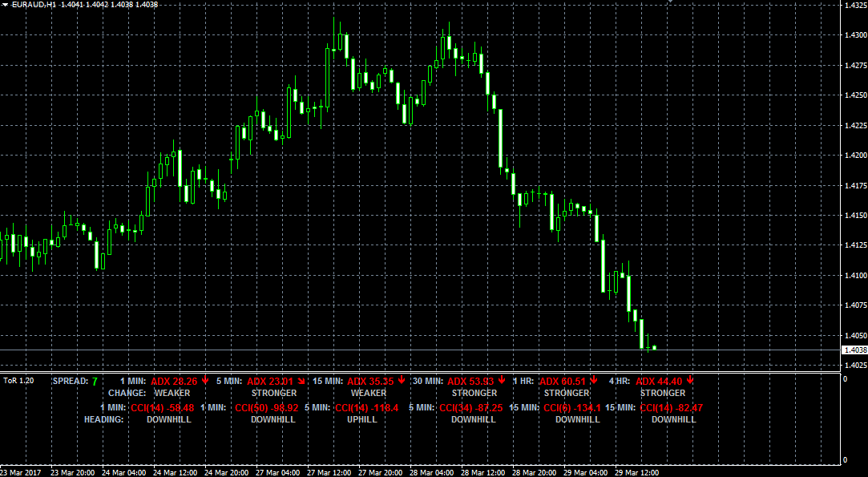Click the down arrow beside ADX 28.26
The image size is (868, 477).
coord(205,380)
